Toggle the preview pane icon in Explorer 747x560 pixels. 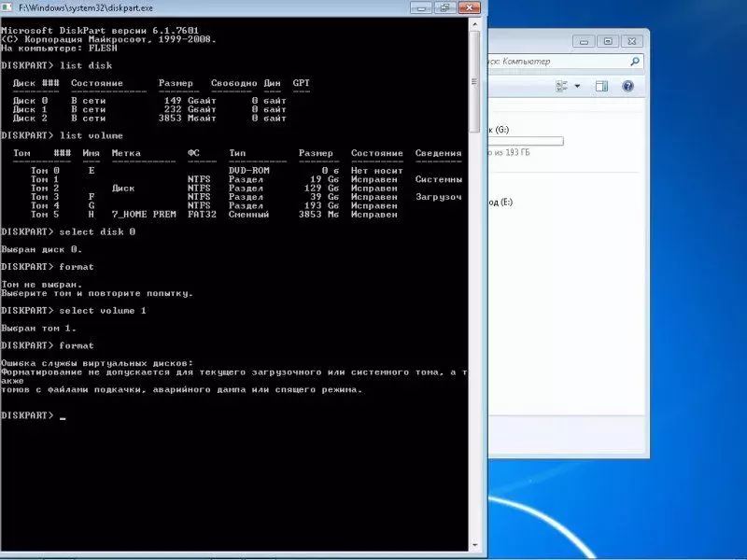coord(601,86)
